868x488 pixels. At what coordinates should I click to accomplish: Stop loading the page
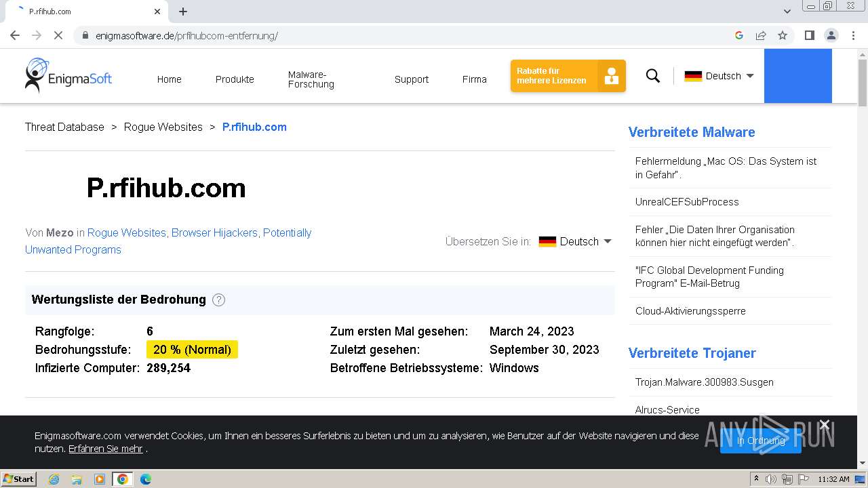tap(58, 35)
